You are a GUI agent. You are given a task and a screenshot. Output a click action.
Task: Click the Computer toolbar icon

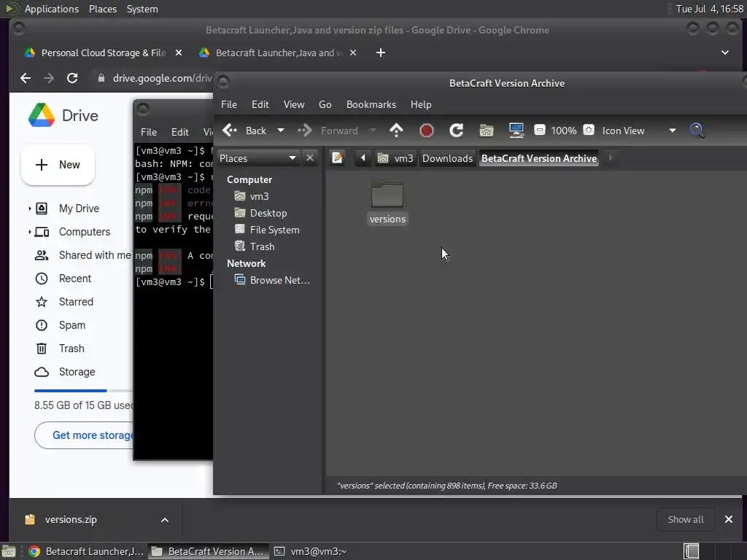point(516,131)
